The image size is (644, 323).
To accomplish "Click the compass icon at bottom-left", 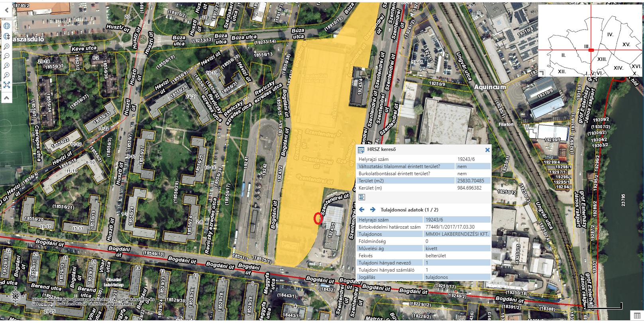I will [16, 296].
